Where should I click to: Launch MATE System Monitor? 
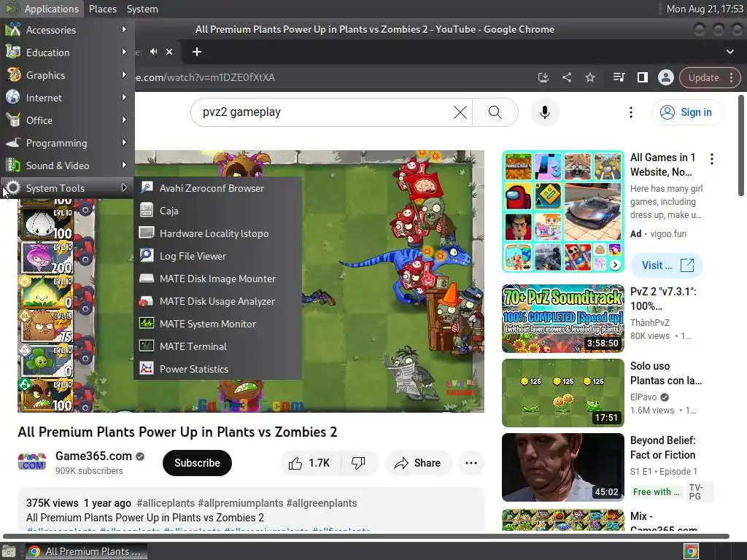(217, 324)
